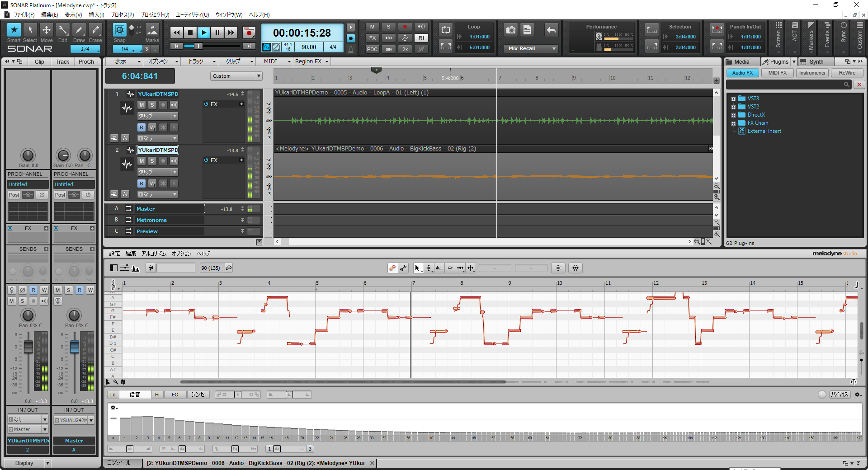Stop playback in transport
This screenshot has height=470, width=868.
click(x=190, y=32)
